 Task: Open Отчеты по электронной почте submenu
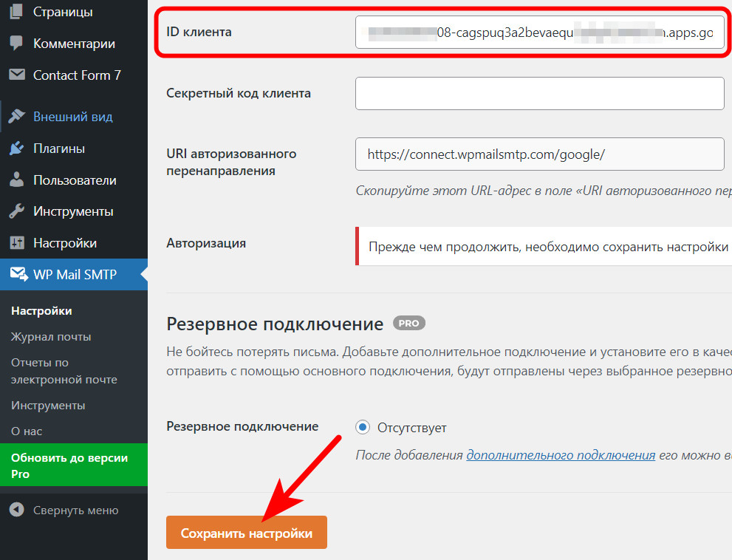tap(64, 371)
